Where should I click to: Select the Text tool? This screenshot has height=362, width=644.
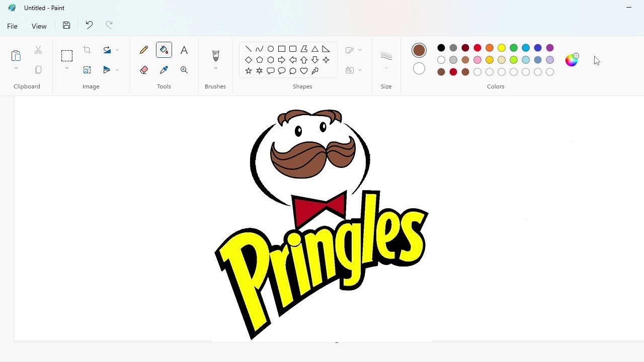click(x=184, y=50)
